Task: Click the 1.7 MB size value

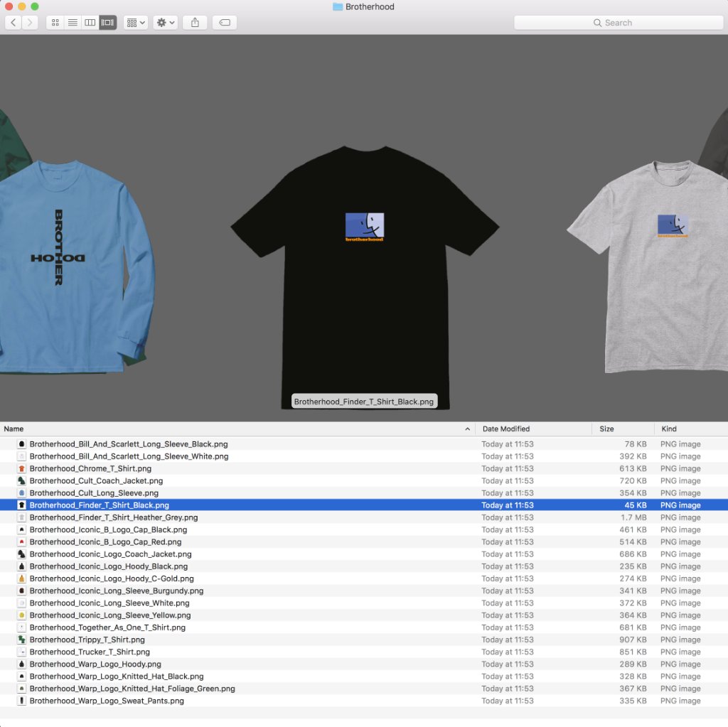Action: [633, 517]
